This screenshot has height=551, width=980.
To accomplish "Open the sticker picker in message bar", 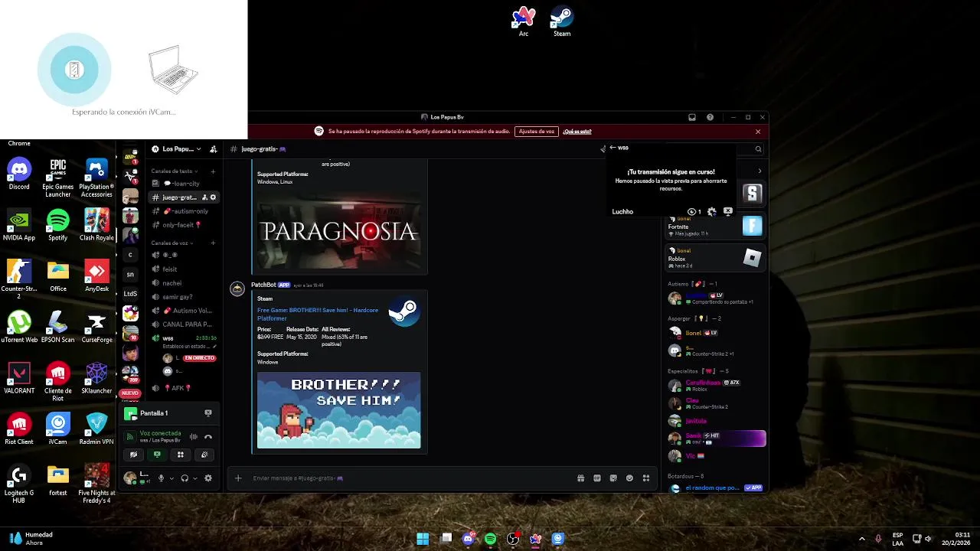I will (613, 478).
